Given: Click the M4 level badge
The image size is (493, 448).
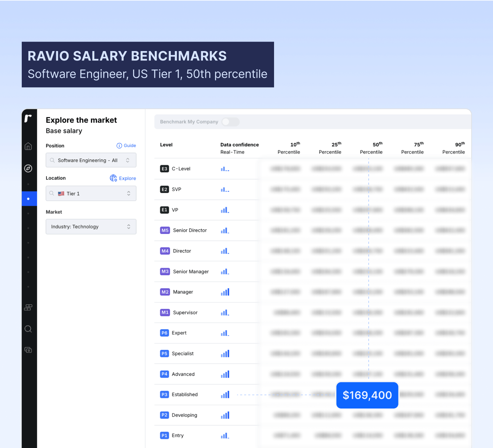Looking at the screenshot, I should point(165,251).
